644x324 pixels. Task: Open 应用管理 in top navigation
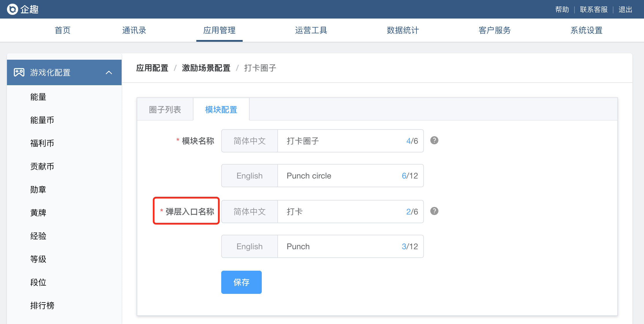pos(219,30)
